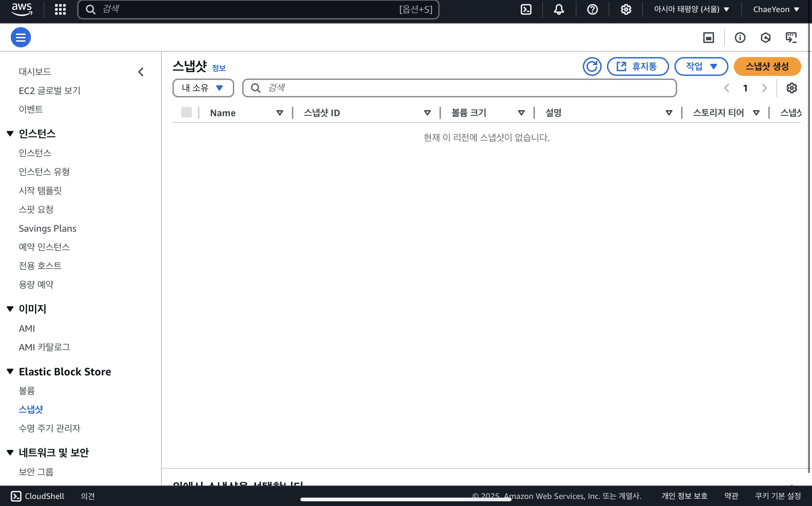Screen dimensions: 812x506
Task: Open the info panel circle icon
Action: tap(740, 38)
